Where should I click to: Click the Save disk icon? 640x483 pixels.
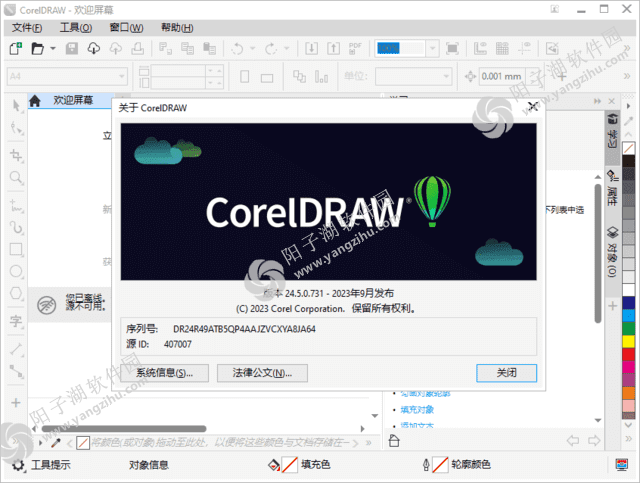coord(72,49)
